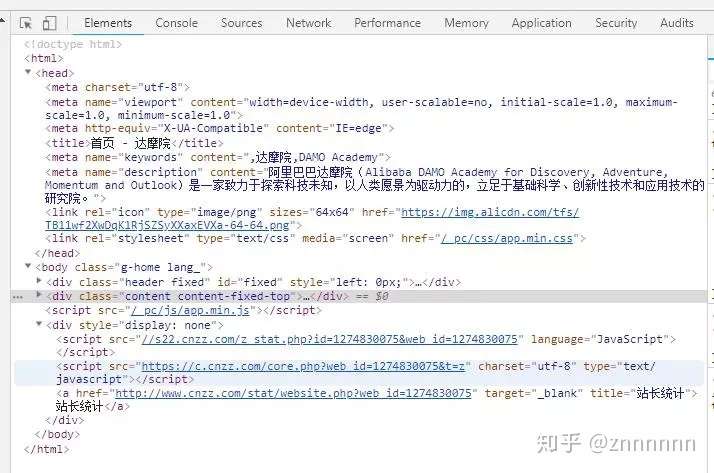Collapse the head element triangle
This screenshot has width=714, height=473.
point(28,72)
